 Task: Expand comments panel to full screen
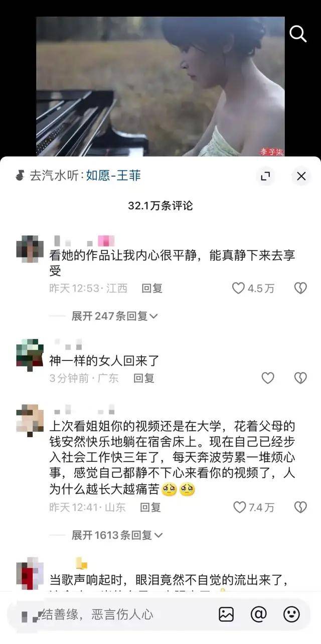point(265,176)
